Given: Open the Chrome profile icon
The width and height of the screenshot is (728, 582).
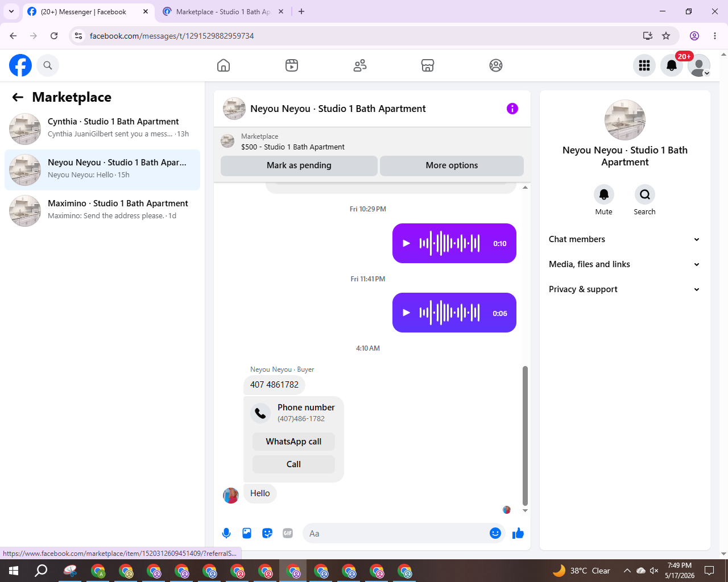Looking at the screenshot, I should [x=694, y=36].
